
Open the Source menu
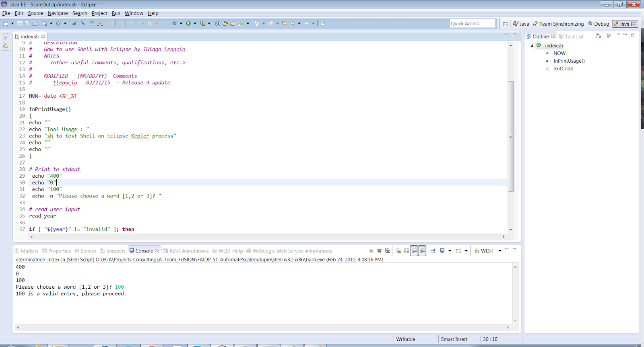pos(35,13)
